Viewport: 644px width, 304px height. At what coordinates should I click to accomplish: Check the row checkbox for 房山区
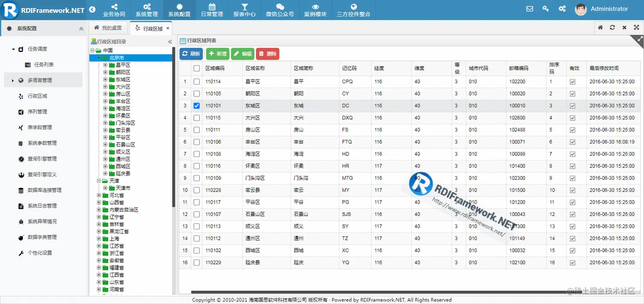point(196,129)
